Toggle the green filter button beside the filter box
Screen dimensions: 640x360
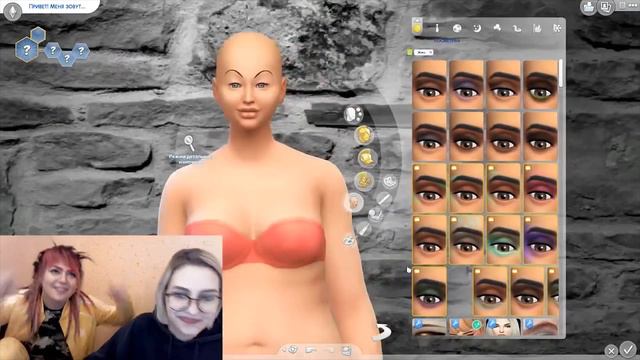click(x=410, y=52)
